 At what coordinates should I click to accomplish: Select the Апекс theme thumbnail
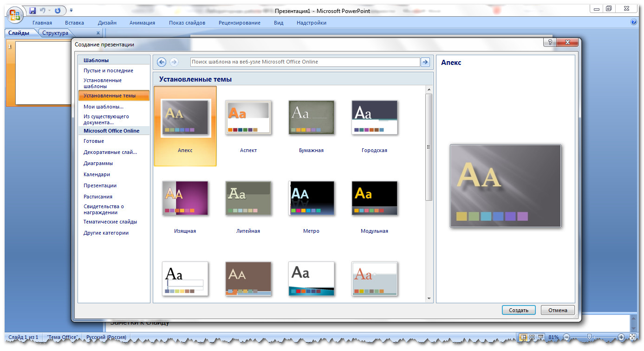(185, 118)
